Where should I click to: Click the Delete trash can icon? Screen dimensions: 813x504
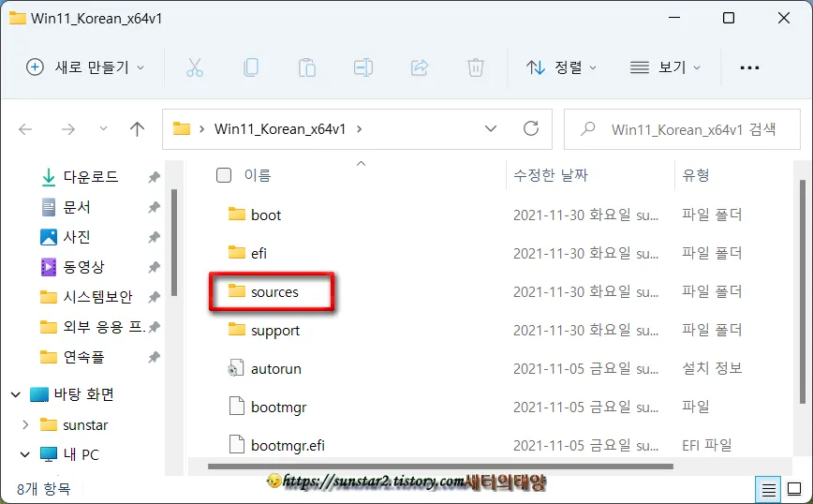point(476,67)
